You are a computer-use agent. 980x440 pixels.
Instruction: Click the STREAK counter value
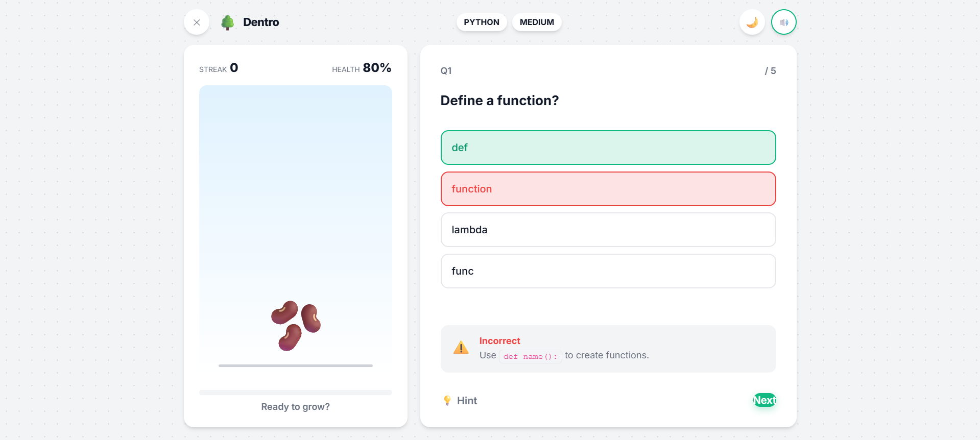tap(234, 68)
